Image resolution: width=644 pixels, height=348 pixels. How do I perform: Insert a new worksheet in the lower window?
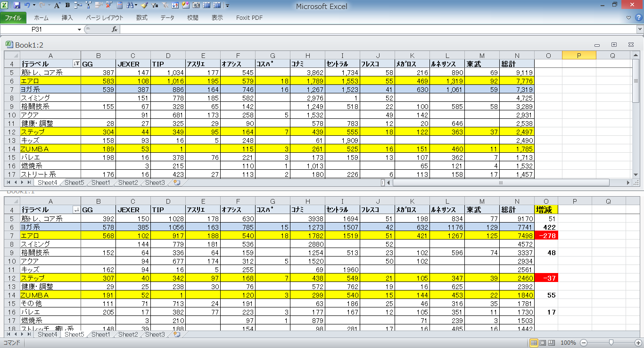tap(177, 334)
